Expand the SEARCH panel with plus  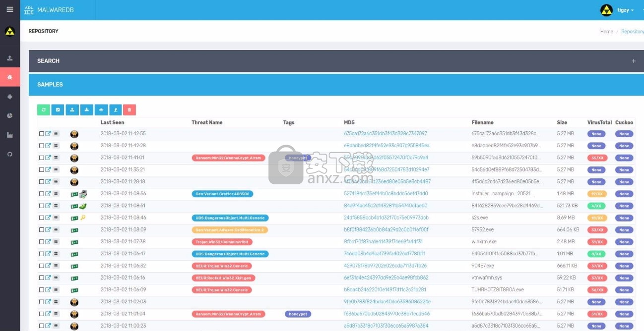(634, 61)
